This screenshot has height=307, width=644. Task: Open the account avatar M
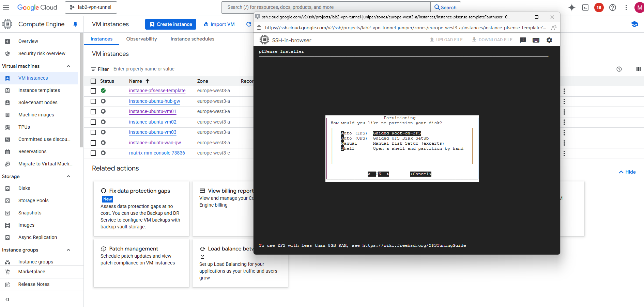639,7
